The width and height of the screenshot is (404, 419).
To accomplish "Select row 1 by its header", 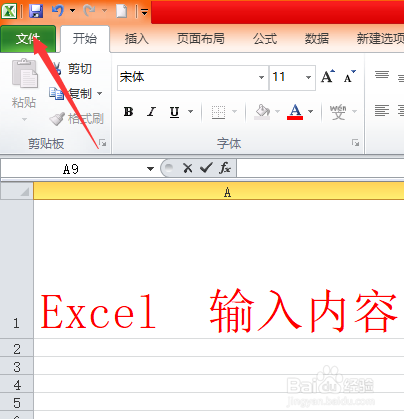I will (x=16, y=269).
